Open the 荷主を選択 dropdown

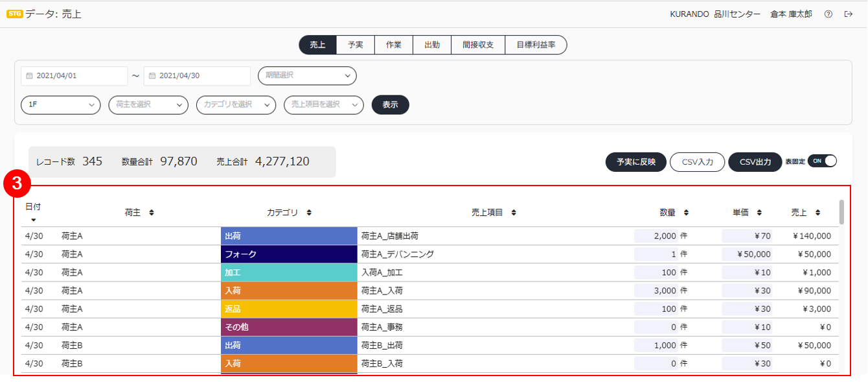[x=148, y=105]
